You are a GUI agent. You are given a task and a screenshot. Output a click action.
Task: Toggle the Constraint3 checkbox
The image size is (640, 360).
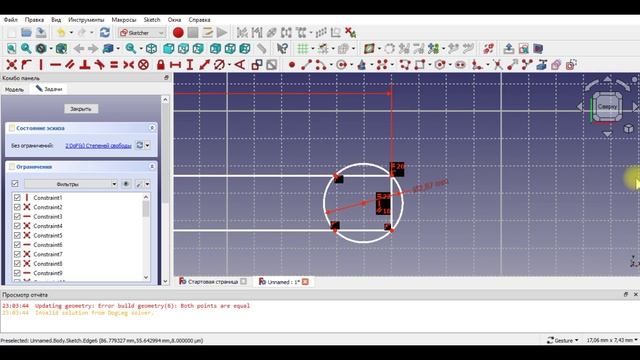pyautogui.click(x=17, y=216)
